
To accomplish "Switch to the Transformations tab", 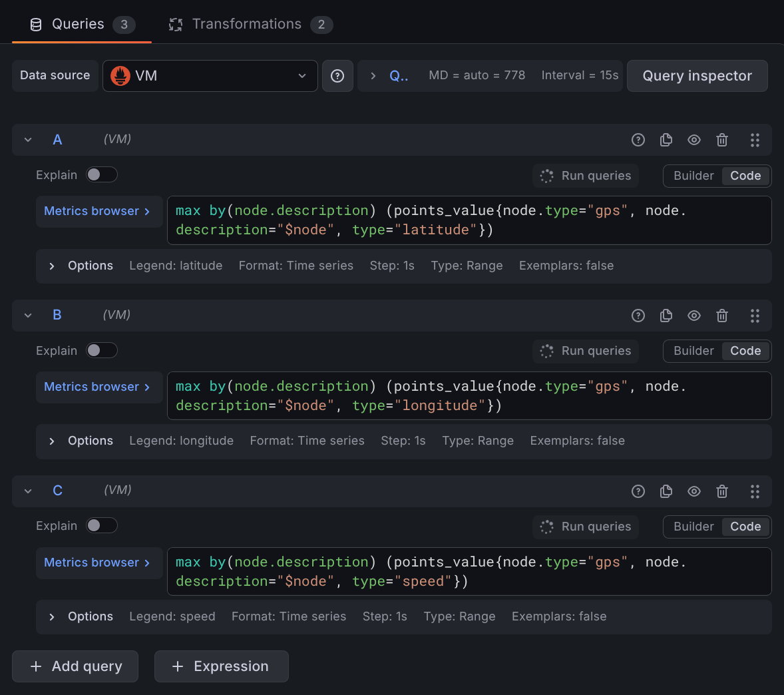I will pyautogui.click(x=250, y=24).
